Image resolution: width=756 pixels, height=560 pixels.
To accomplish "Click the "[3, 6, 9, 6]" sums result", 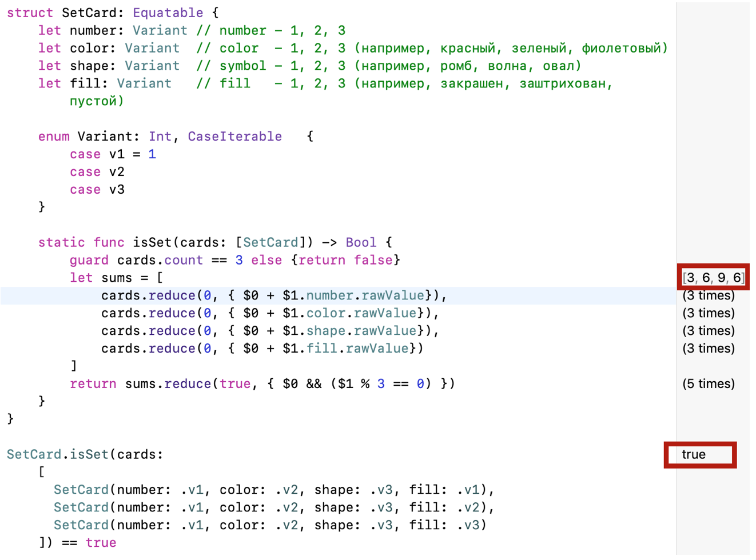I will [x=714, y=278].
